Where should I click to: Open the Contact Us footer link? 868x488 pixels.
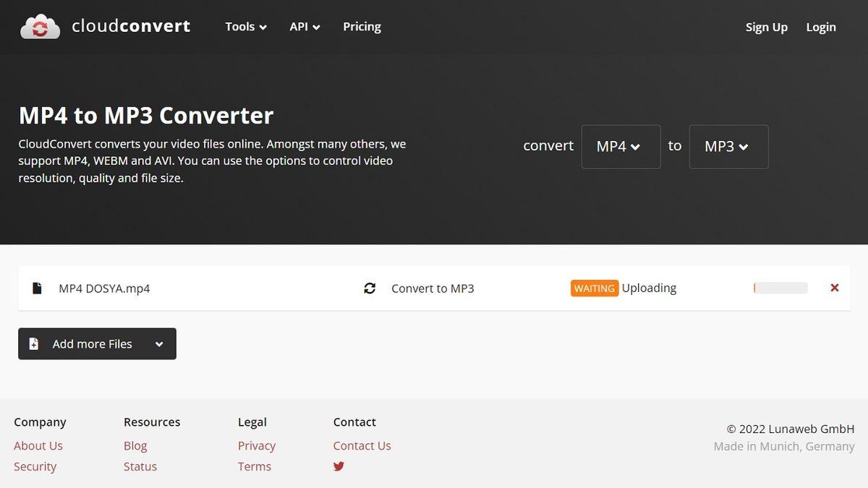click(362, 446)
